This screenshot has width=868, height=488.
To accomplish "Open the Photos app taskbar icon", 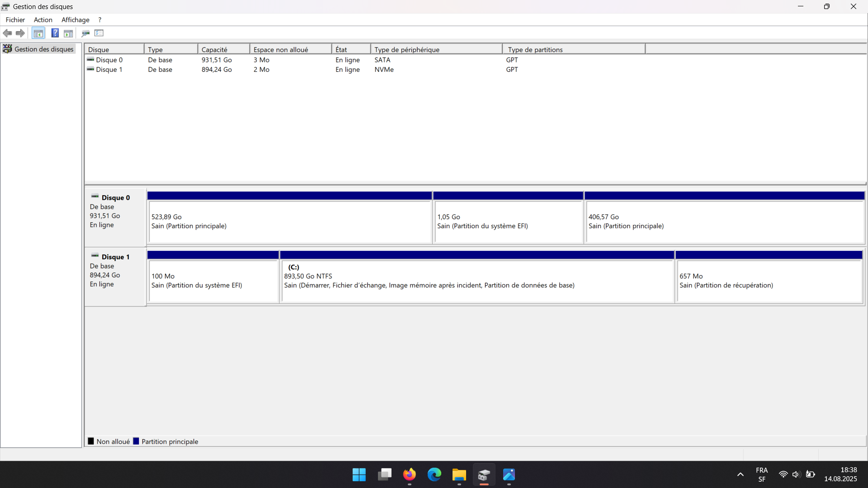I will pos(509,474).
